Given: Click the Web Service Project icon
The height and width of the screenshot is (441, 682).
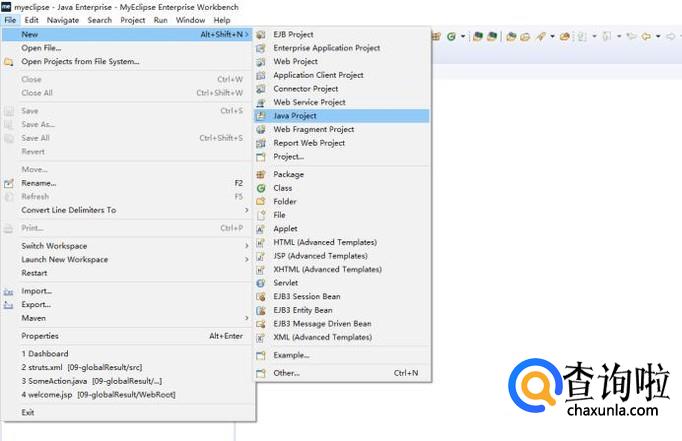Looking at the screenshot, I should pyautogui.click(x=261, y=103).
